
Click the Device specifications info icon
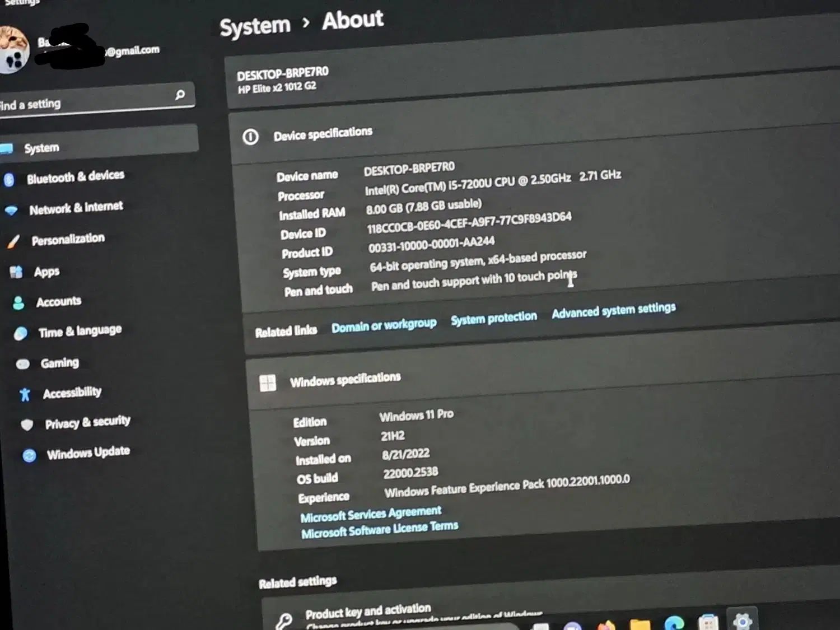click(x=250, y=137)
